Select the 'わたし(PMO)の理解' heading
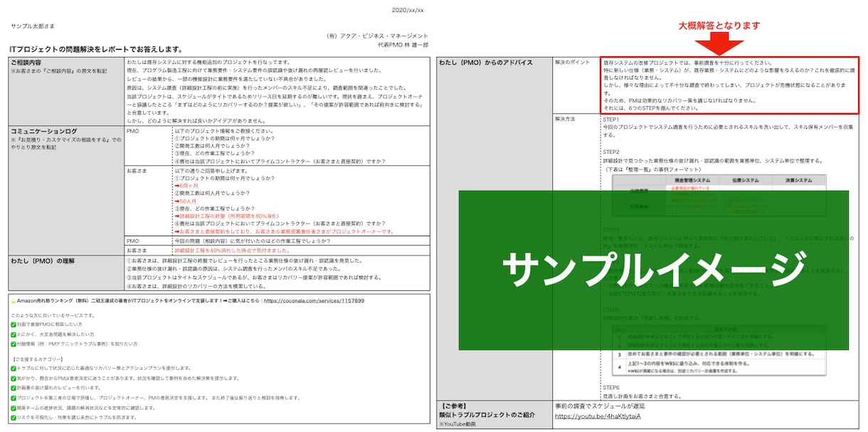This screenshot has width=868, height=432. pos(41,261)
